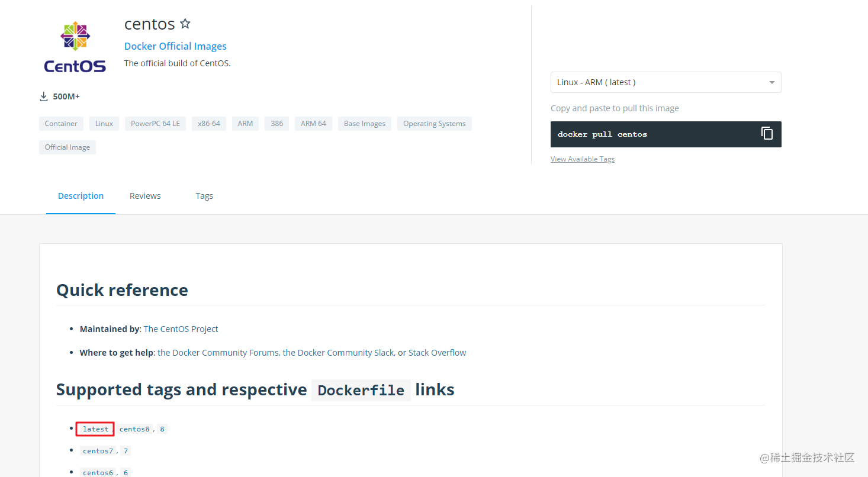Open the 8 tag link
Viewport: 868px width, 477px height.
pos(162,429)
